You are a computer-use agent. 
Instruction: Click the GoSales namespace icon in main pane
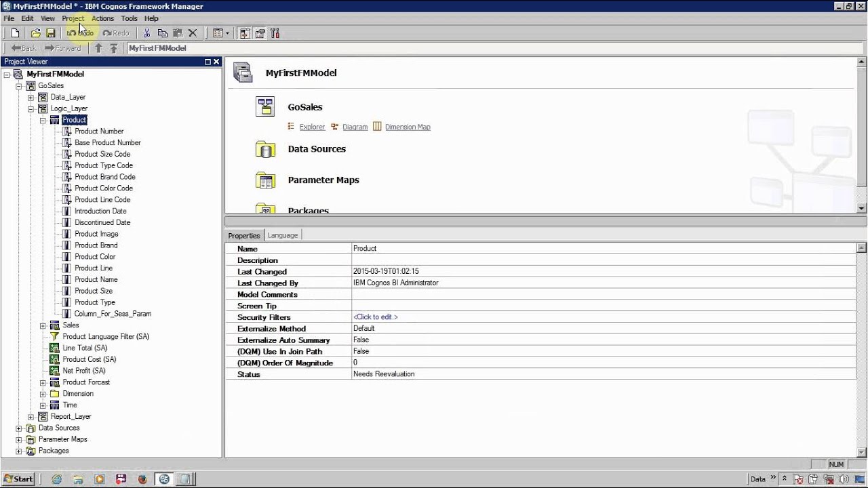click(265, 107)
